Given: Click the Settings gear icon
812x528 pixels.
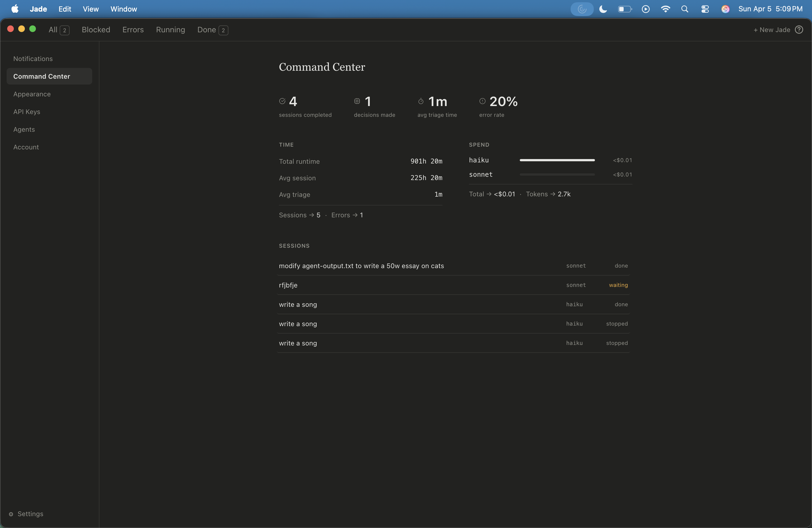Looking at the screenshot, I should 11,514.
